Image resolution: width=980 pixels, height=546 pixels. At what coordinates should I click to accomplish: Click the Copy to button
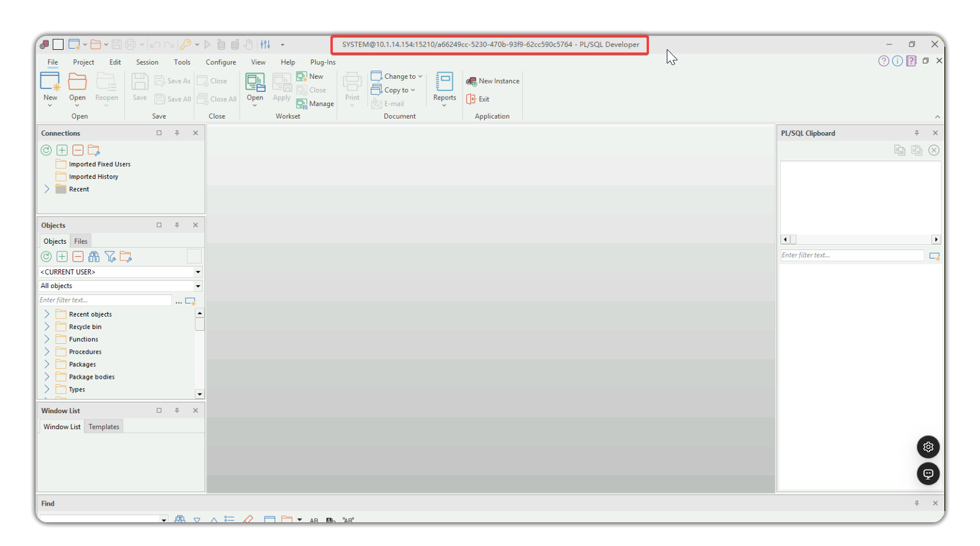click(392, 90)
